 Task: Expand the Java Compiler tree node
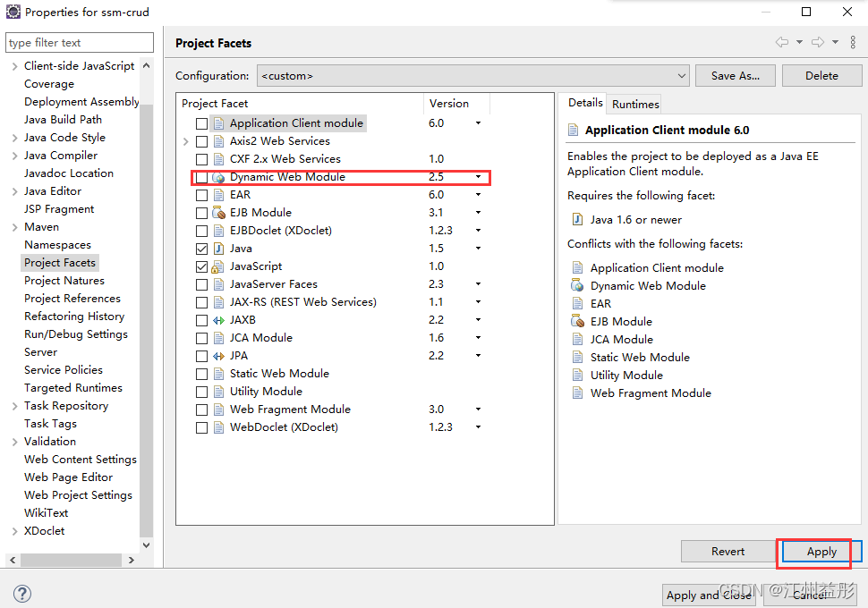[x=15, y=156]
